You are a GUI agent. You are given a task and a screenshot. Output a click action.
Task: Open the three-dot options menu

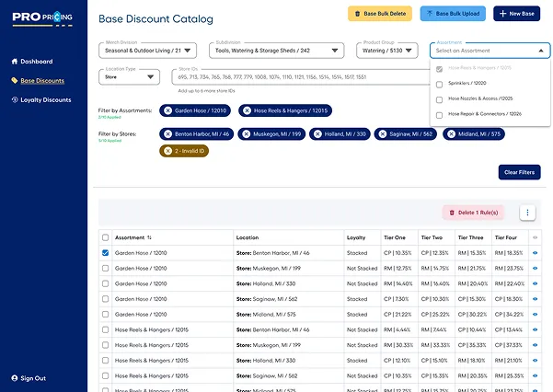(527, 213)
